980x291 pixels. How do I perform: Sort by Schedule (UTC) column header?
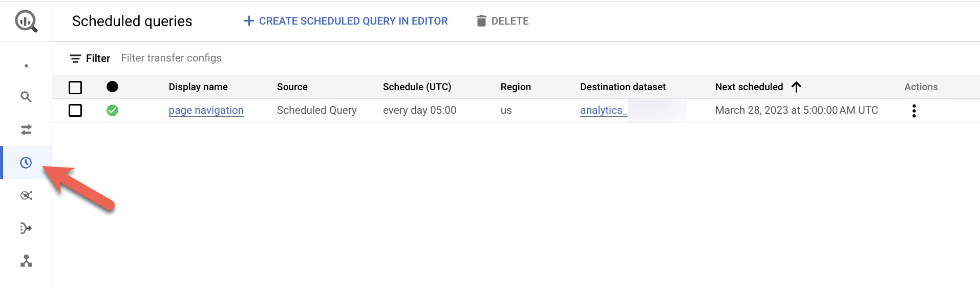point(417,87)
